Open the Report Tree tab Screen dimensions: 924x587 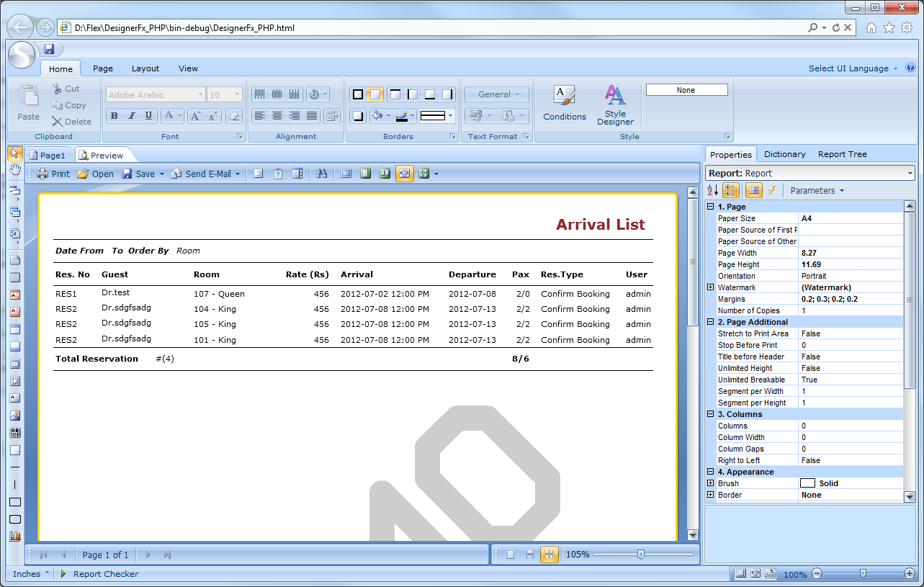click(842, 154)
